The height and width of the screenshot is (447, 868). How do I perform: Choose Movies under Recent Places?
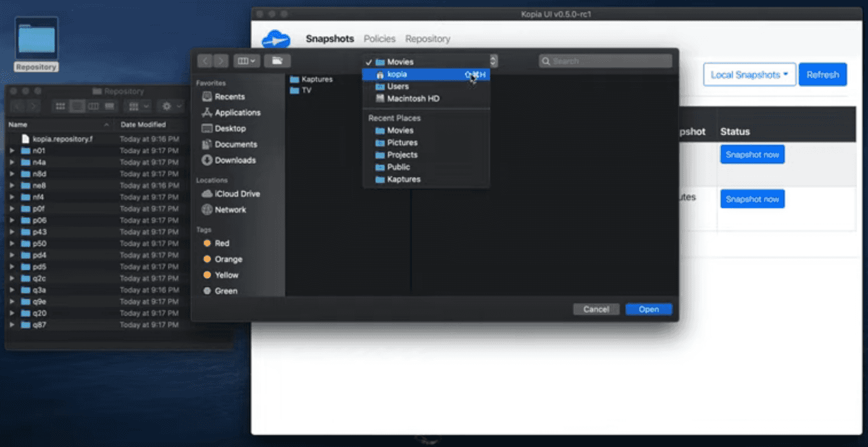[x=426, y=130]
